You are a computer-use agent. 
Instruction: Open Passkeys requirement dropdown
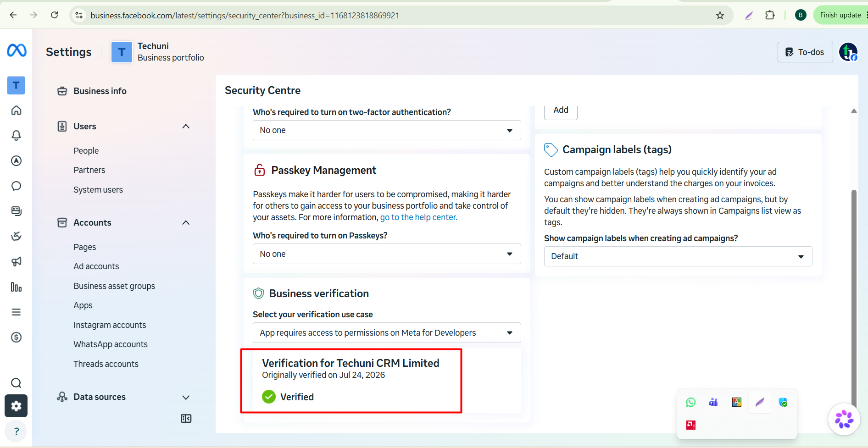pyautogui.click(x=387, y=254)
